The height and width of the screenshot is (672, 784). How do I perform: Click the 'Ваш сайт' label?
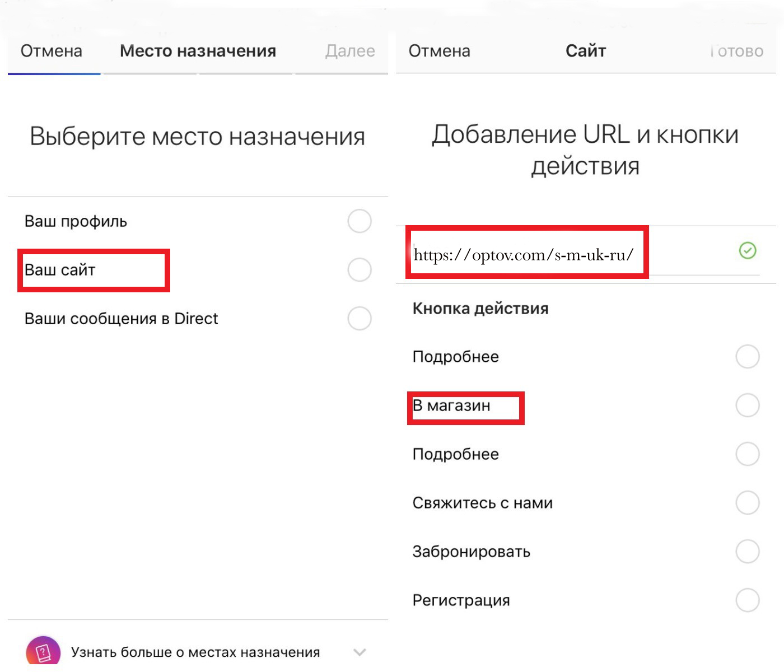tap(60, 270)
